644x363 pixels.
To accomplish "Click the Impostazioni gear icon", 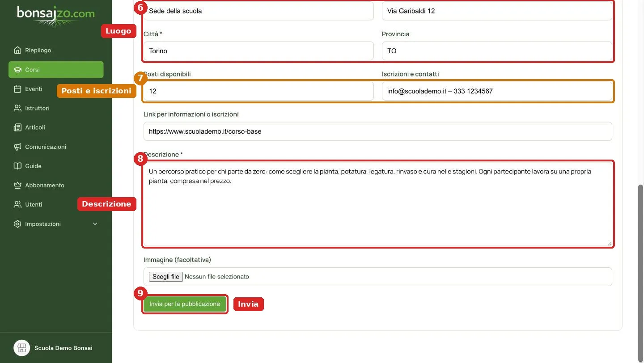I will 17,224.
